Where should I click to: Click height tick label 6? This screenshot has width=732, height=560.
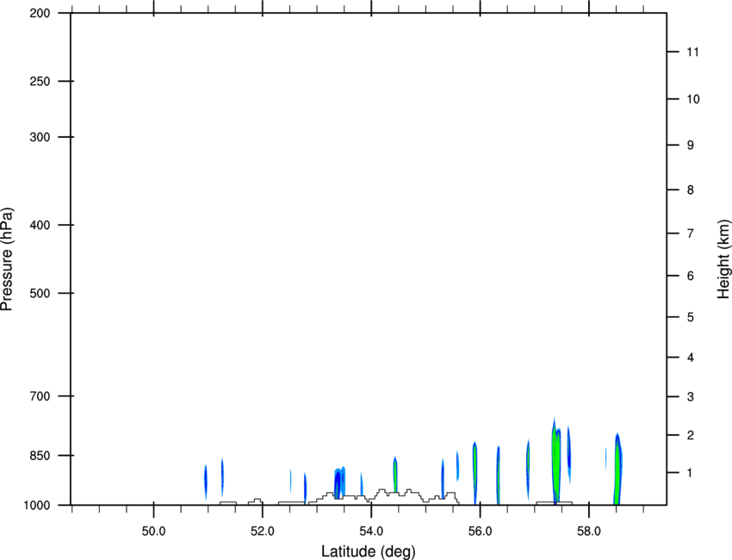691,276
